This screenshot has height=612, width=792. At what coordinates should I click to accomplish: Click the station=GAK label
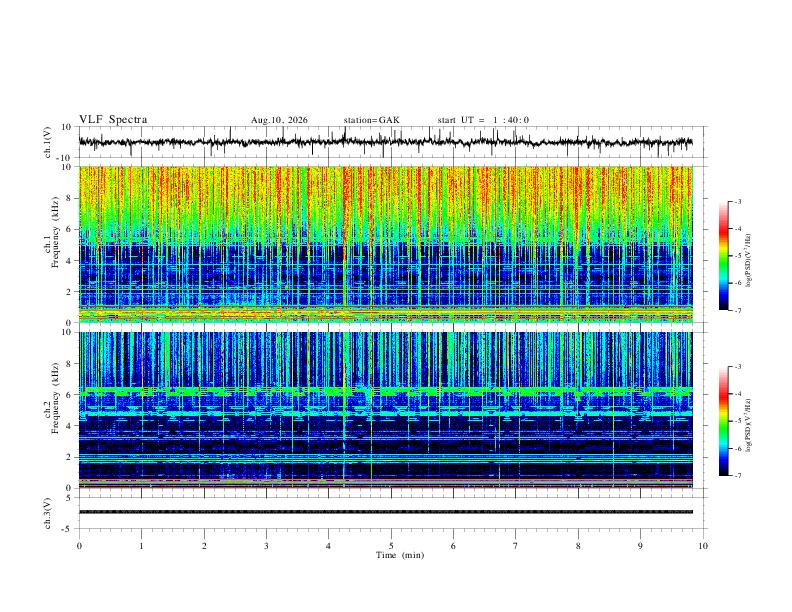(x=372, y=120)
